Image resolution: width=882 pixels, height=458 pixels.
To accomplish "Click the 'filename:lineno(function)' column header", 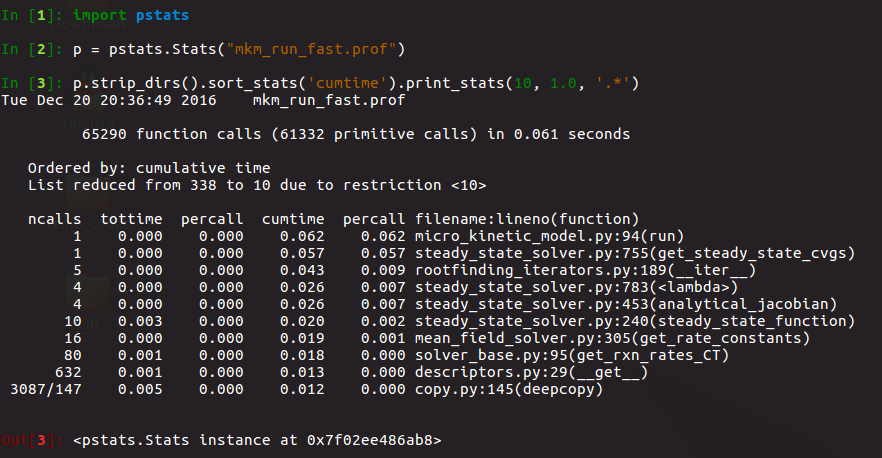I will coord(526,219).
